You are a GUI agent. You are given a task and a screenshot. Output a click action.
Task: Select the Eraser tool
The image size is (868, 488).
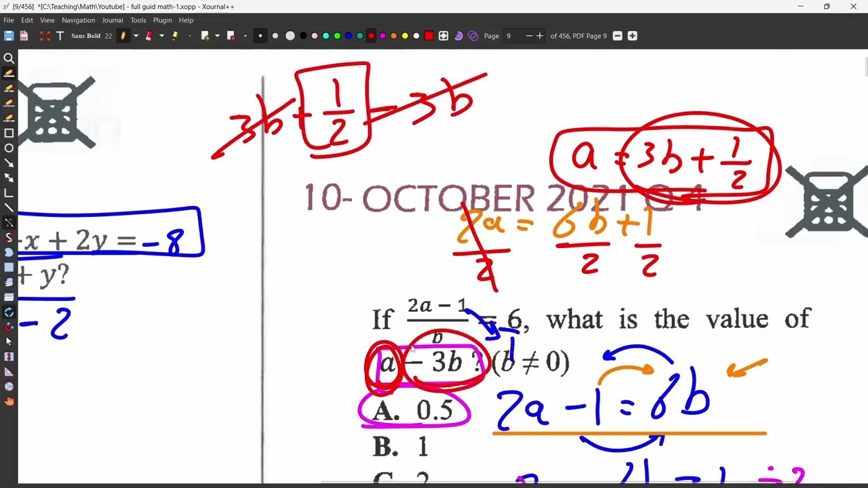click(x=149, y=36)
